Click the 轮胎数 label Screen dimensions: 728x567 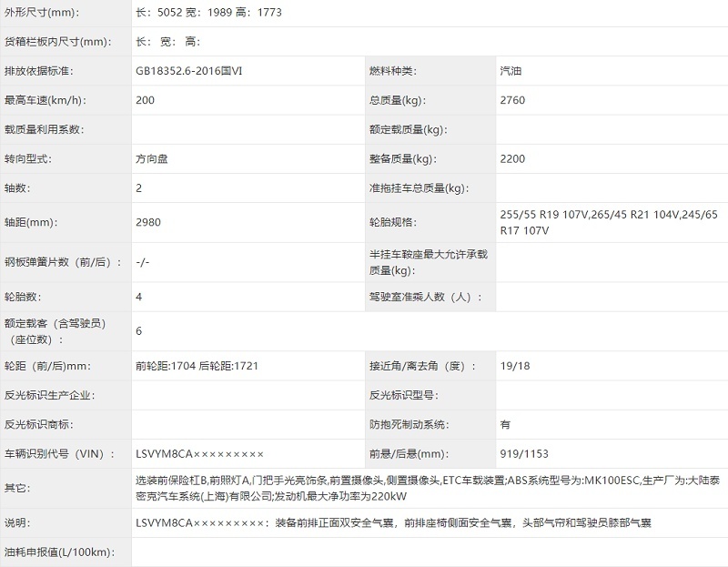23,297
